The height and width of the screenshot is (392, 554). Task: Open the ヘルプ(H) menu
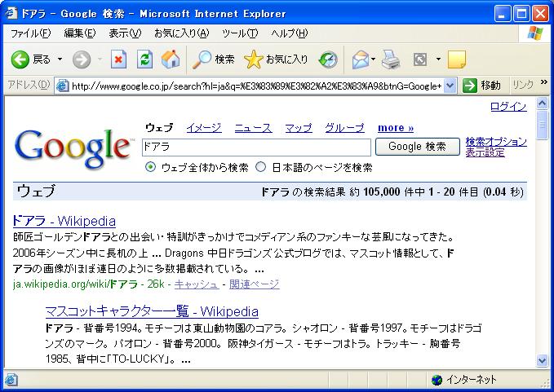(290, 33)
